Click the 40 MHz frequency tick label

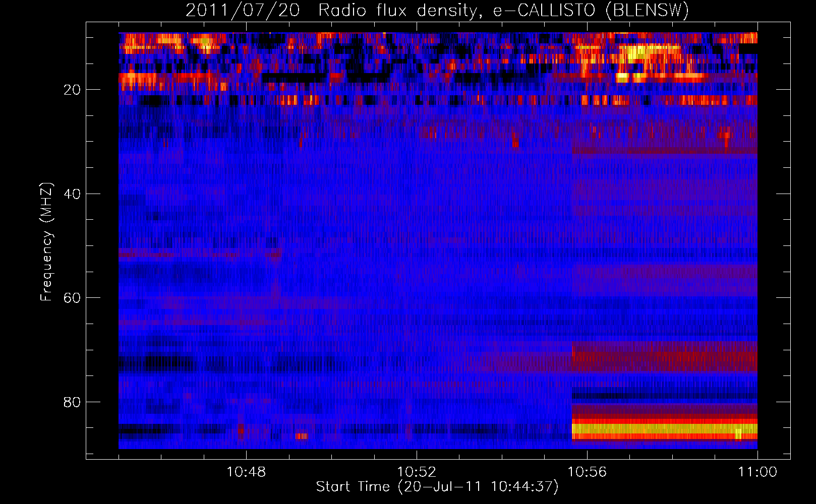click(x=73, y=194)
